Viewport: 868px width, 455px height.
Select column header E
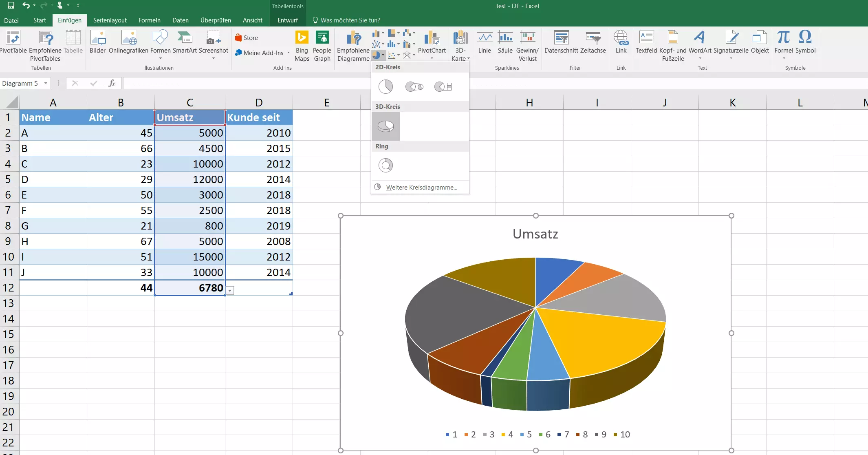327,102
